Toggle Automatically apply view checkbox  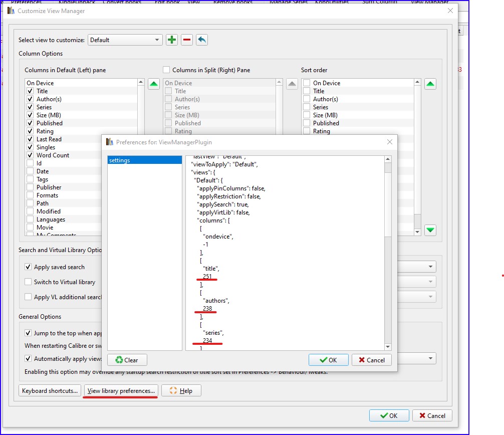(x=28, y=358)
